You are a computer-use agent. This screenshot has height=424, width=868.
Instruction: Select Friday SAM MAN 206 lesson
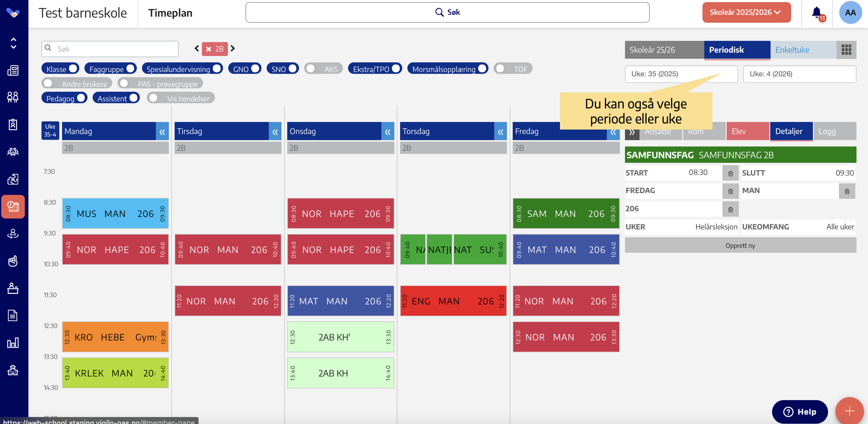[566, 213]
